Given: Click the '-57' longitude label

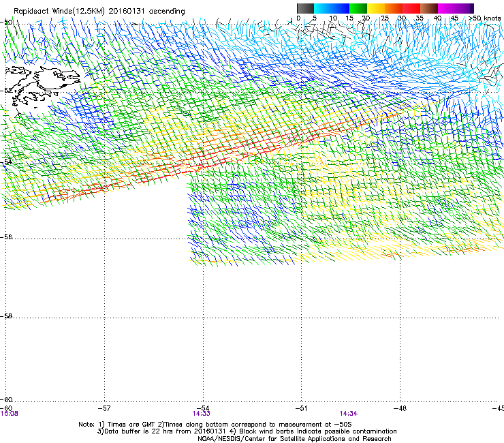Looking at the screenshot, I should (x=104, y=408).
